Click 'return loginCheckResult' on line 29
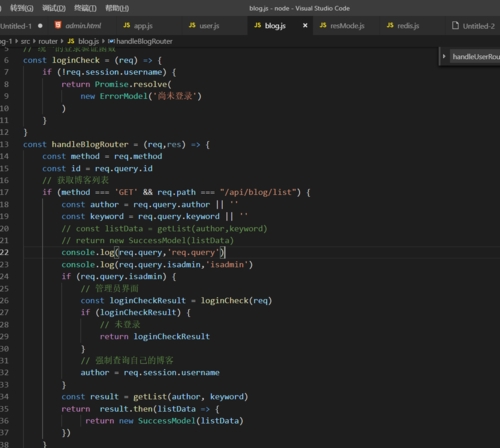Image resolution: width=500 pixels, height=448 pixels. (x=155, y=337)
